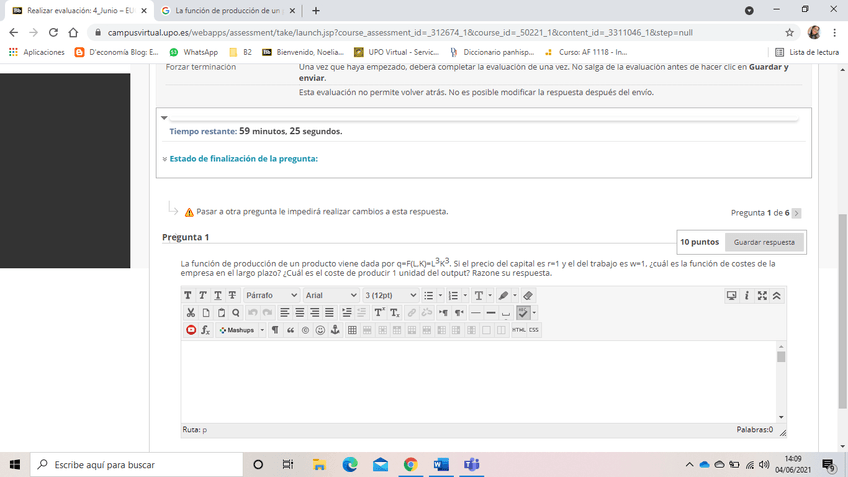Click the cut (scissors) icon
The width and height of the screenshot is (848, 477).
(189, 313)
